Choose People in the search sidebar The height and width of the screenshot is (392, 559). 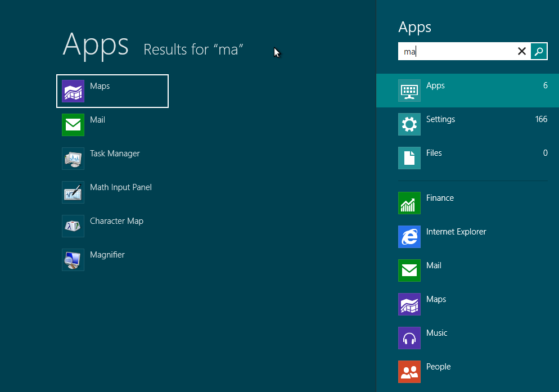pos(438,372)
